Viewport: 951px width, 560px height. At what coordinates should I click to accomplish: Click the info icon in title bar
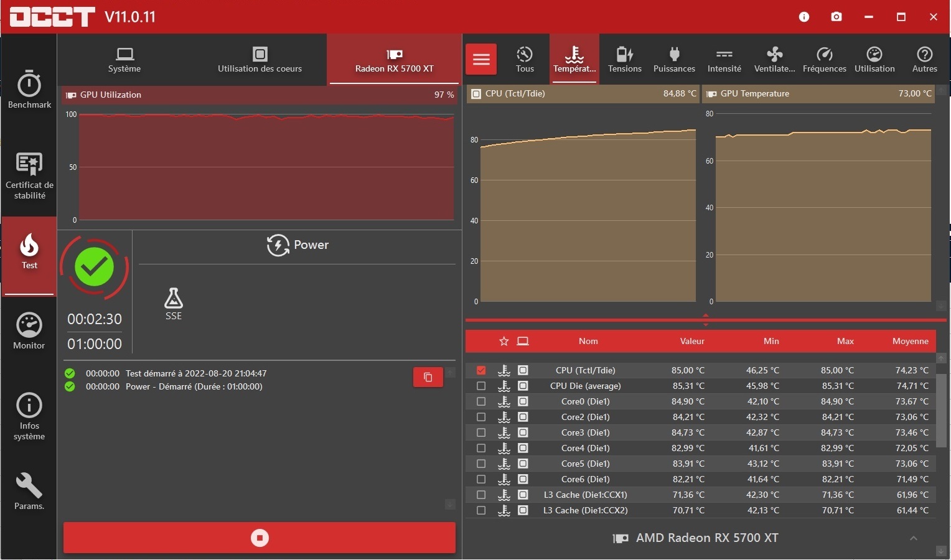click(804, 17)
